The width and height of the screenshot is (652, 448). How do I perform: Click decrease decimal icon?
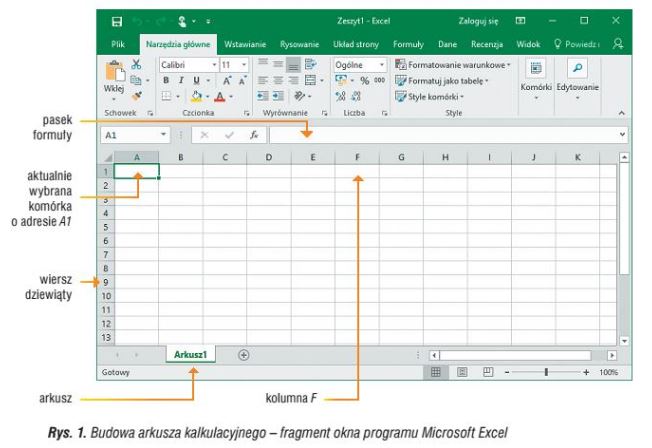pyautogui.click(x=356, y=97)
